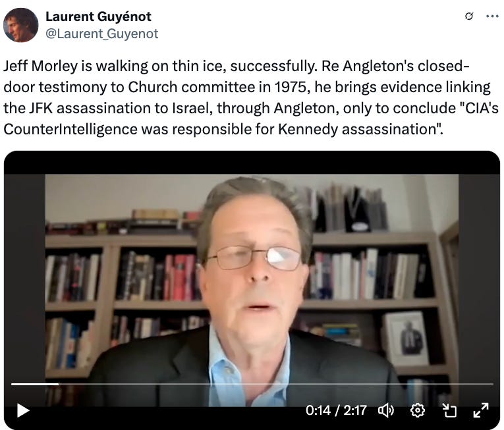The height and width of the screenshot is (430, 504).
Task: Click the video frame of Jeff Morley
Action: tap(252, 289)
